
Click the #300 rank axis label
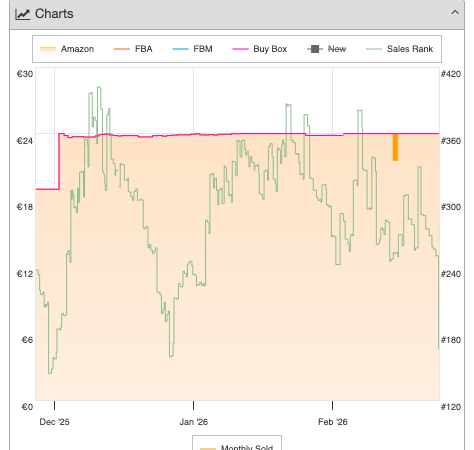451,207
